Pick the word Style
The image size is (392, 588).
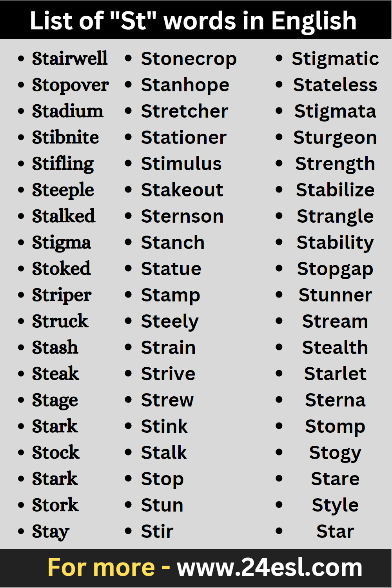pos(335,505)
